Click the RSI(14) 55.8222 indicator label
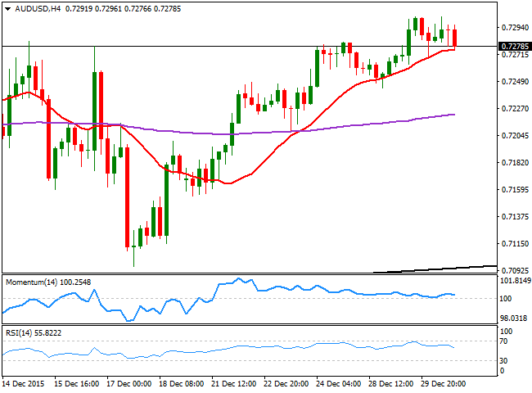The width and height of the screenshot is (532, 393). click(34, 333)
